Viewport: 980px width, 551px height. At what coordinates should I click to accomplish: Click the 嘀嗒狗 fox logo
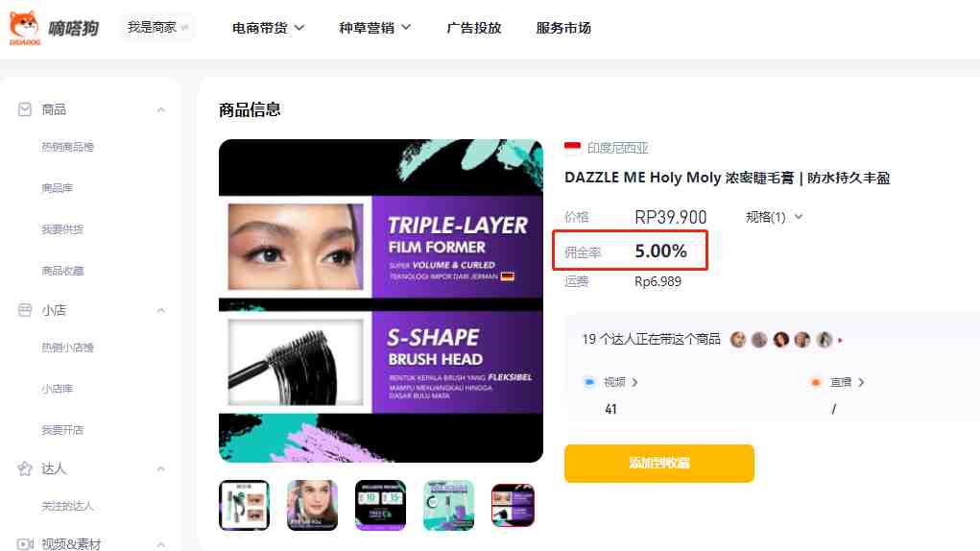pos(25,28)
